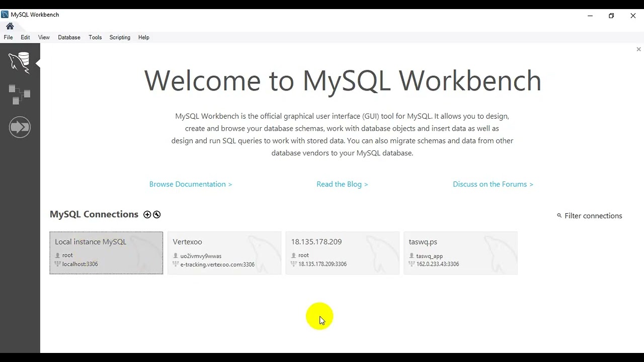This screenshot has height=362, width=644.
Task: Select the MySQL connections dolphin sidebar icon
Action: [20, 62]
